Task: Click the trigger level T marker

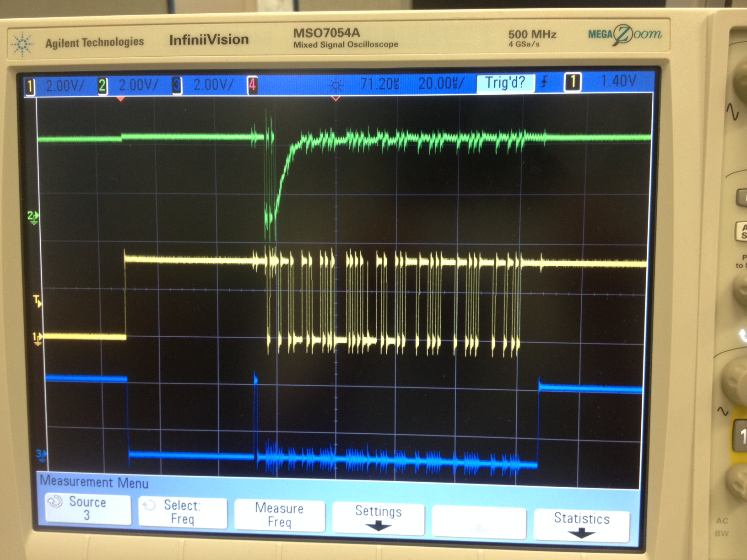Action: tap(38, 301)
